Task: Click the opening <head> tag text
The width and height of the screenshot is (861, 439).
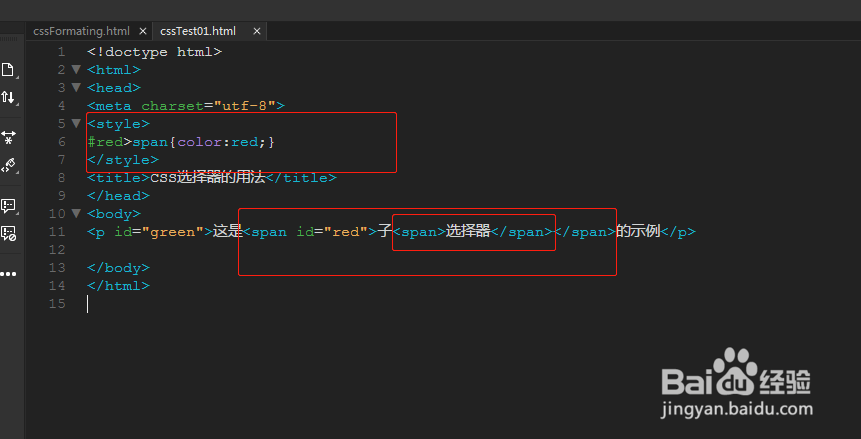Action: pyautogui.click(x=114, y=88)
